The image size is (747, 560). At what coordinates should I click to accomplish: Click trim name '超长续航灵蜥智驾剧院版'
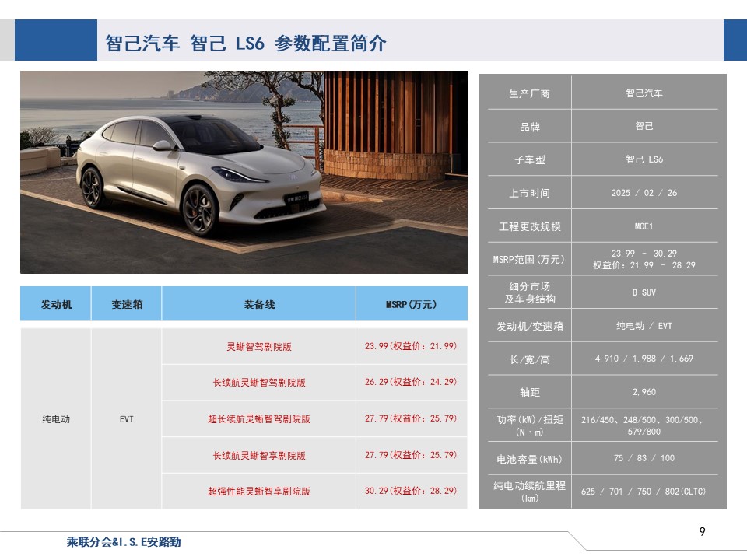[259, 419]
